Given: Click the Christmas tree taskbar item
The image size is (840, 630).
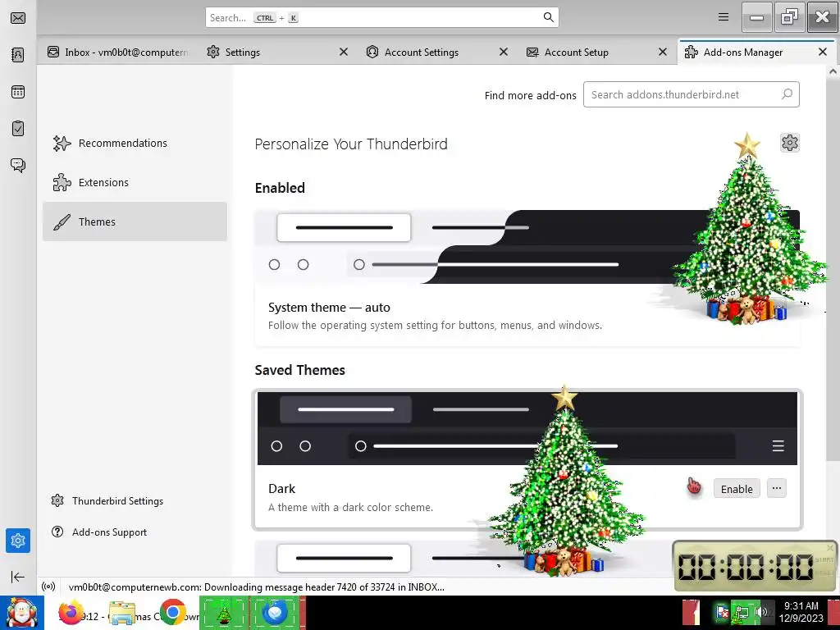Looking at the screenshot, I should [223, 612].
